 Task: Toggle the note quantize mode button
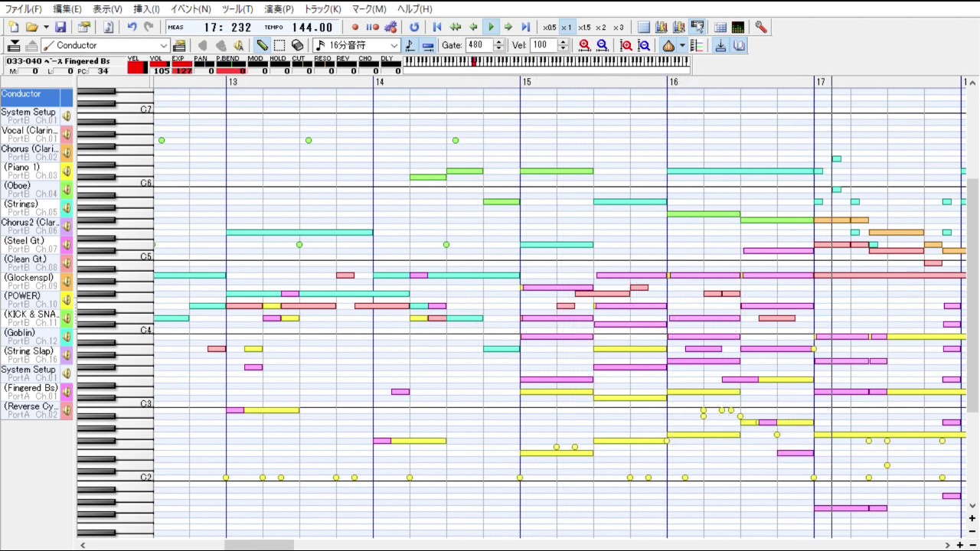pyautogui.click(x=410, y=45)
